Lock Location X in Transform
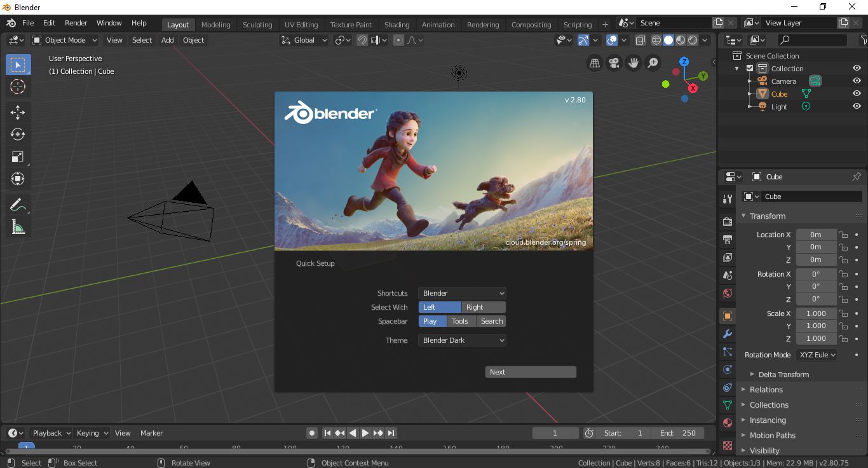868x468 pixels. point(843,235)
